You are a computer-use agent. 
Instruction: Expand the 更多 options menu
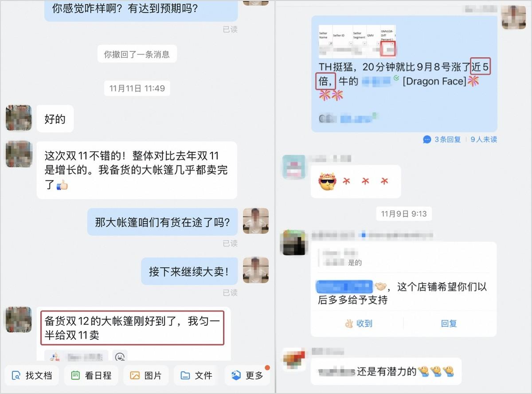247,375
